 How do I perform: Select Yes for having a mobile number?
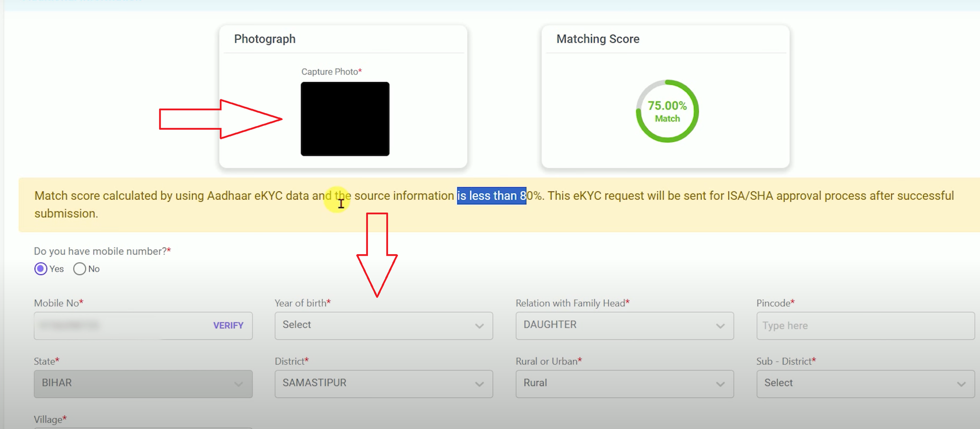point(41,269)
